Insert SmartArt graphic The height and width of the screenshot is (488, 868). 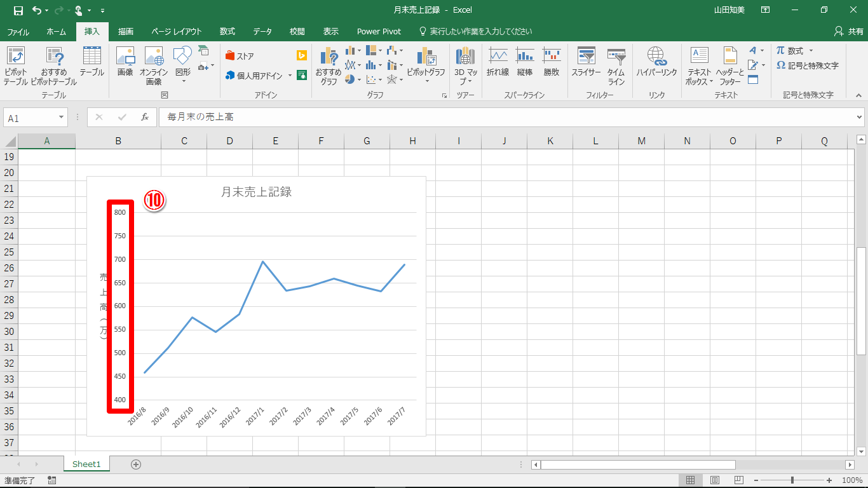pyautogui.click(x=203, y=50)
